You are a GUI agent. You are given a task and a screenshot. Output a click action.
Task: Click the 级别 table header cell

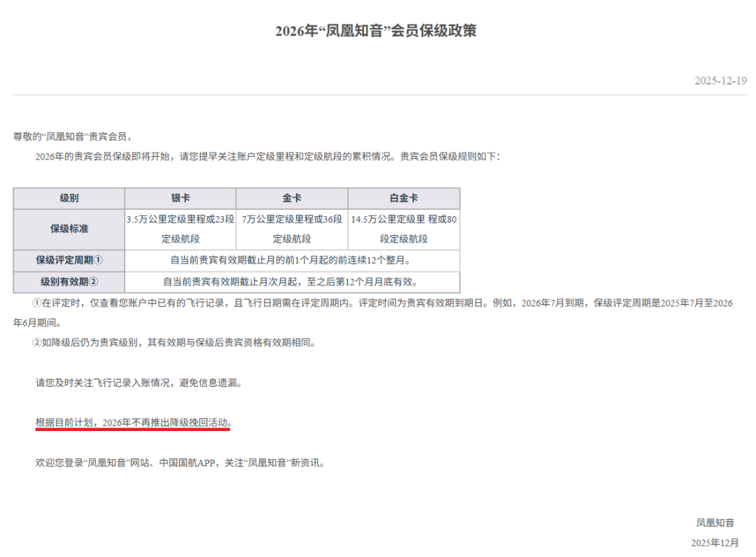(x=69, y=198)
